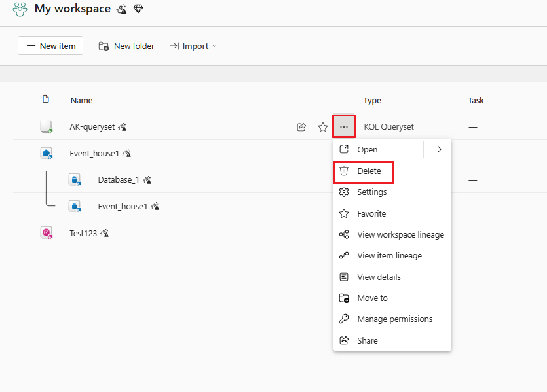Image resolution: width=547 pixels, height=392 pixels.
Task: Click the My workspace people icon
Action: pyautogui.click(x=20, y=9)
